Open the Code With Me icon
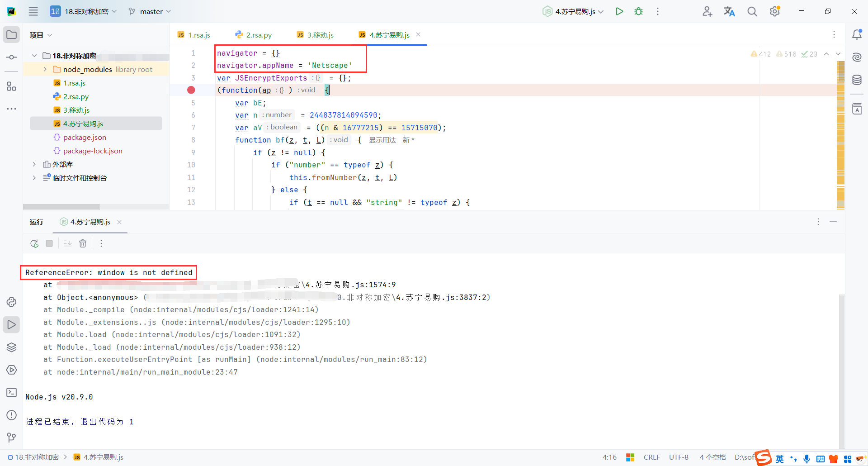 point(708,11)
